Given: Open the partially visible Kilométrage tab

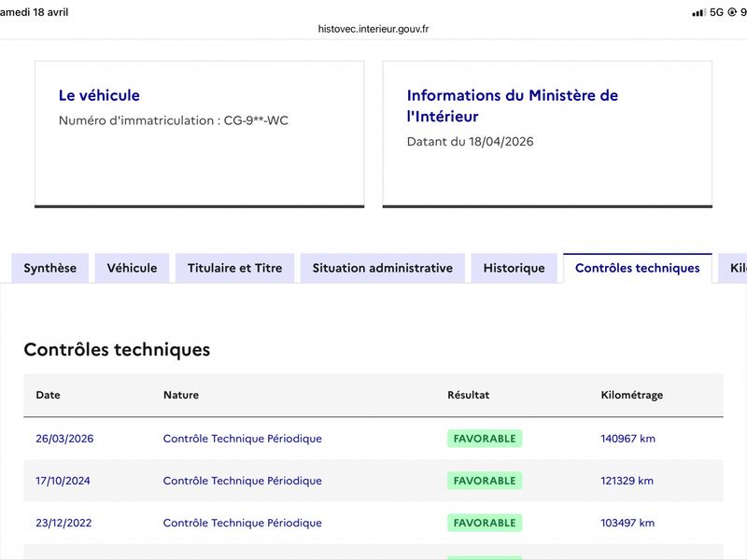Looking at the screenshot, I should pyautogui.click(x=733, y=268).
